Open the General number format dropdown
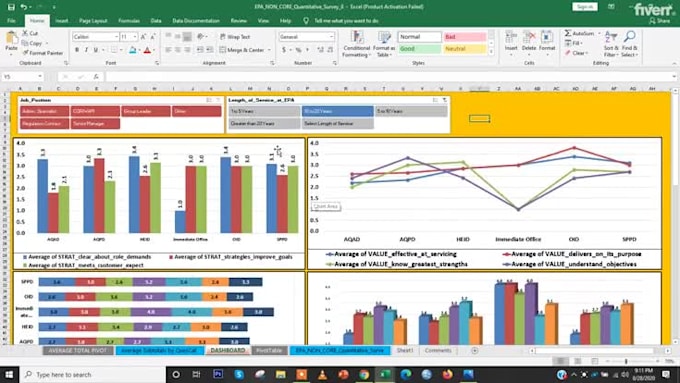Screen dimensions: 680x383 pos(331,37)
